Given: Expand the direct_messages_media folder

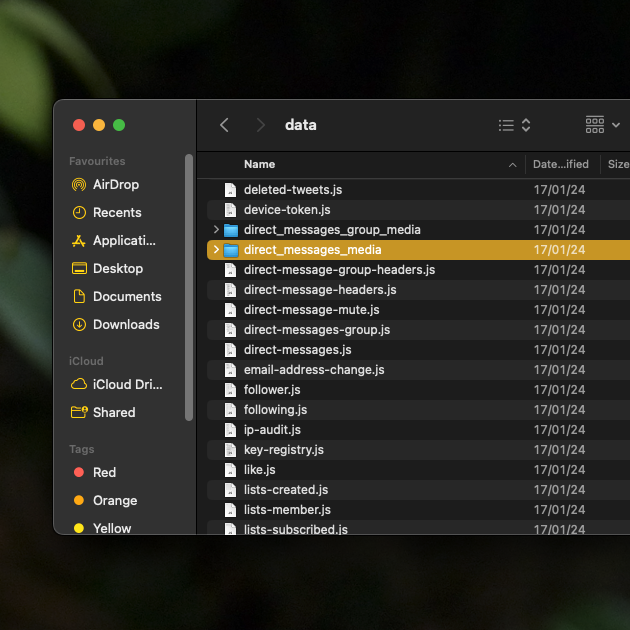Looking at the screenshot, I should pyautogui.click(x=216, y=250).
